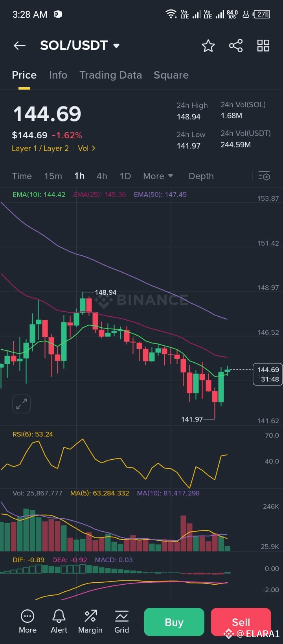
Task: Open Layer 1 / Layer 2 category link
Action: pos(40,148)
